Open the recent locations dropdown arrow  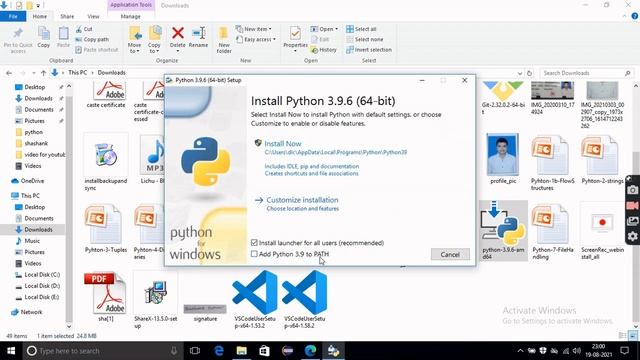click(x=33, y=73)
